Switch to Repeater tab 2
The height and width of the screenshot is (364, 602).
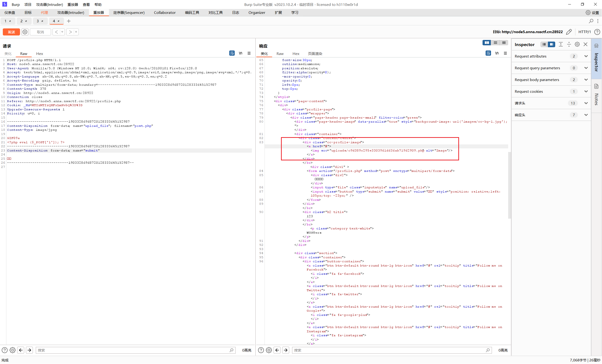21,21
